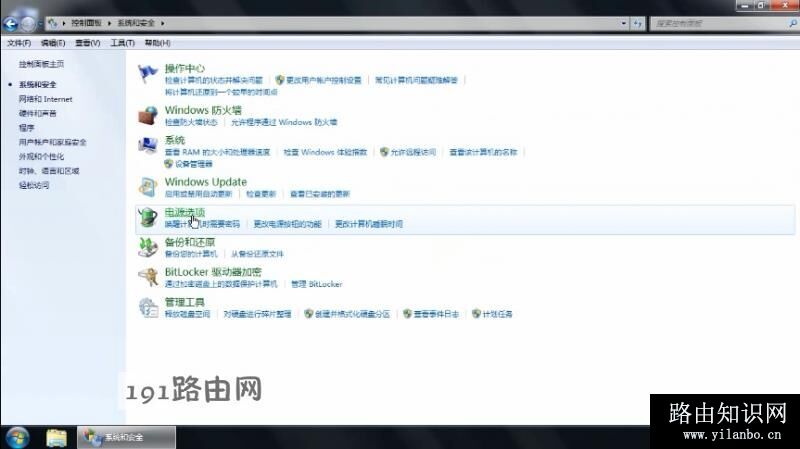This screenshot has width=800, height=449.
Task: Open the 查看(V) menu
Action: [x=88, y=43]
